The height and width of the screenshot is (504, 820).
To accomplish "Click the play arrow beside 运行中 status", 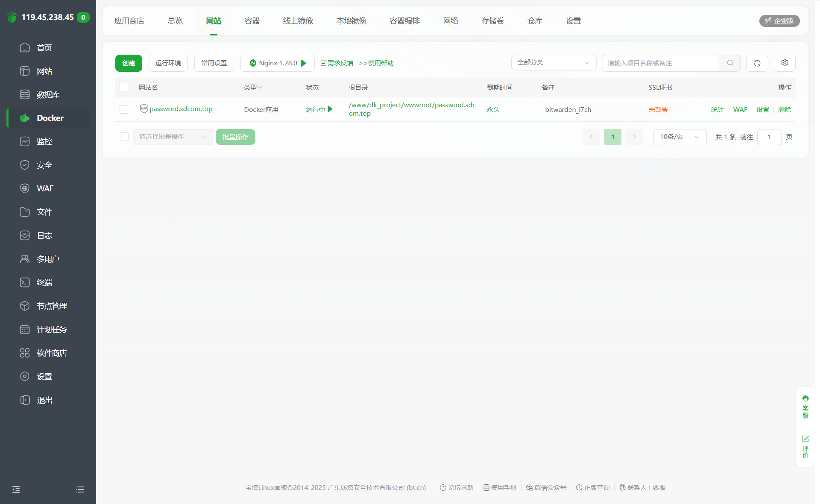I will point(330,109).
